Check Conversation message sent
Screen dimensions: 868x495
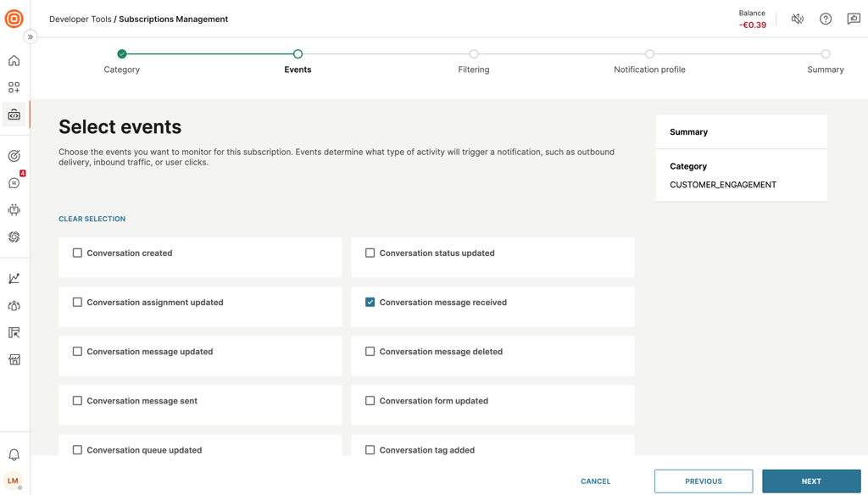(x=77, y=401)
